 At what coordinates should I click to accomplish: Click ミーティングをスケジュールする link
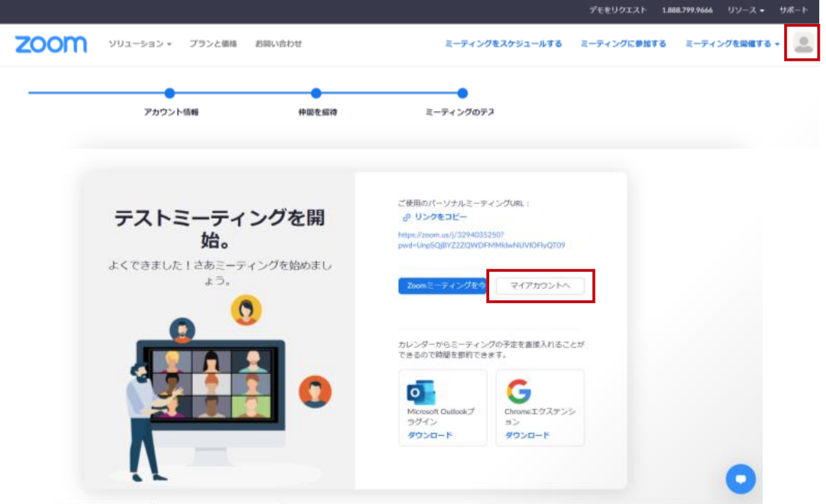pyautogui.click(x=503, y=44)
